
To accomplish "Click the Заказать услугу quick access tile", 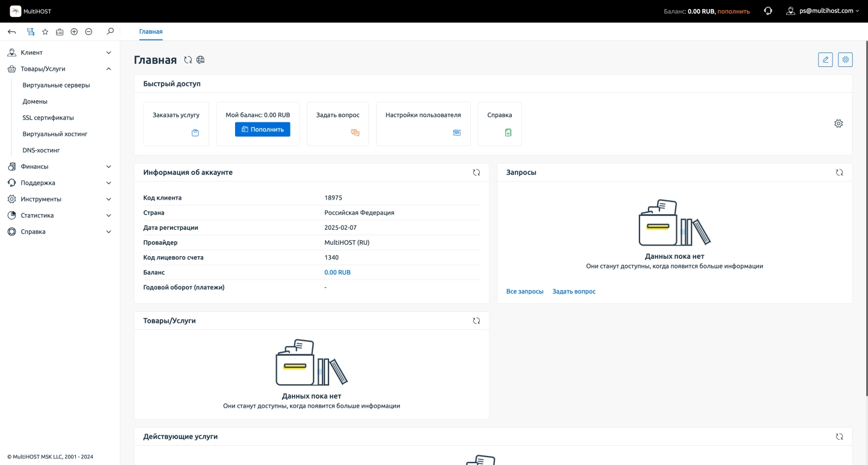I will (x=176, y=124).
